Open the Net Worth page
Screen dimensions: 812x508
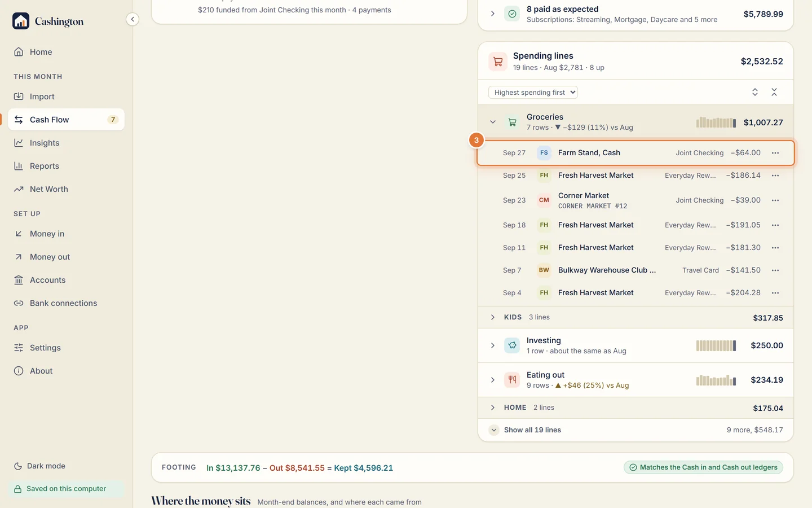click(67, 189)
